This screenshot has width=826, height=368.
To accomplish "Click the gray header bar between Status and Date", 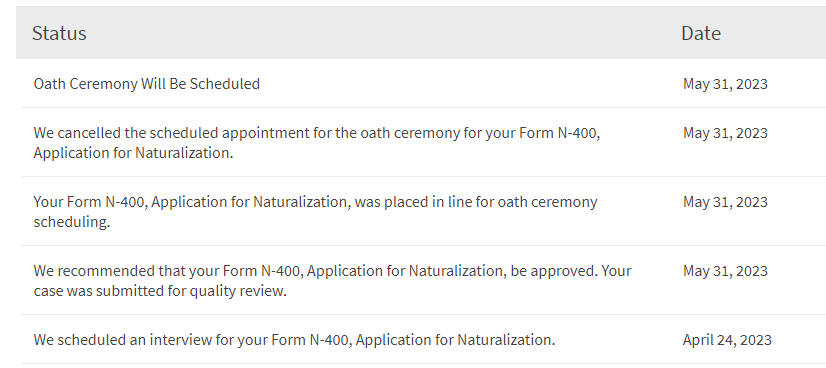I will coord(384,33).
